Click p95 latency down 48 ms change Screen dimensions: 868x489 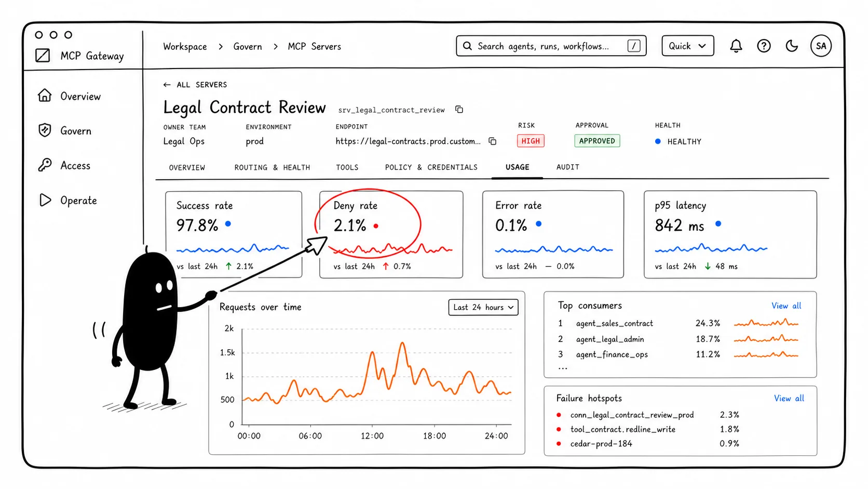point(721,266)
